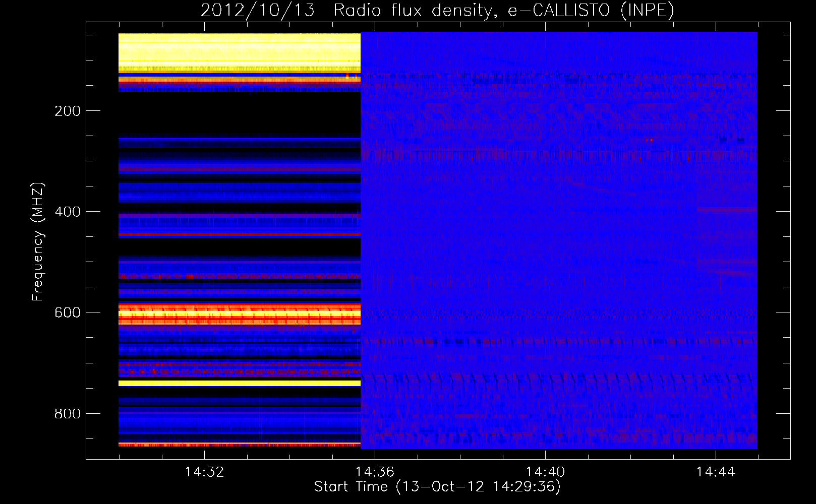Click the 14:44 time tick label

(x=716, y=472)
